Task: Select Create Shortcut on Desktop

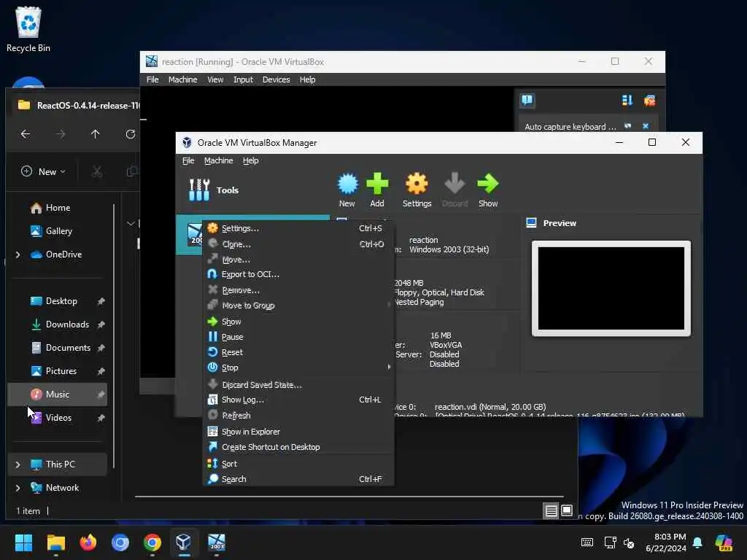Action: click(x=298, y=447)
